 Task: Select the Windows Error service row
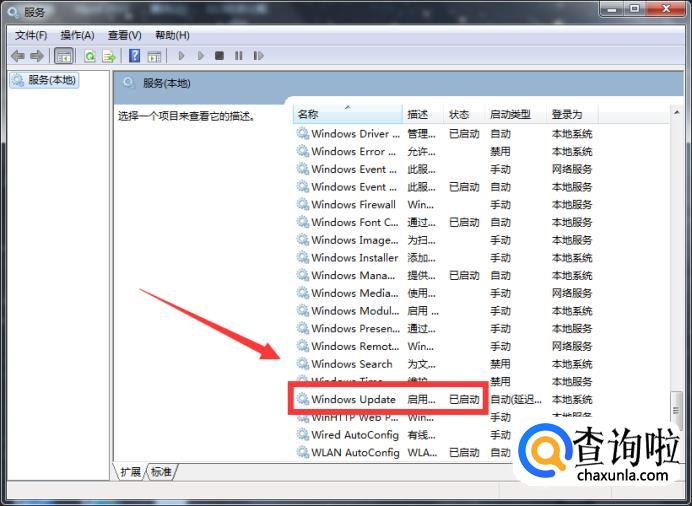coord(445,151)
